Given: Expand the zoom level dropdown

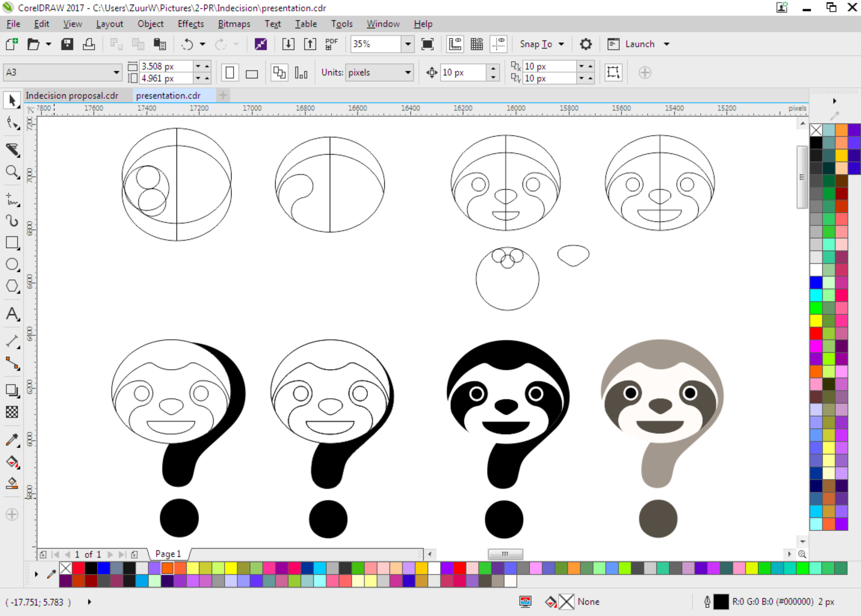Looking at the screenshot, I should pyautogui.click(x=408, y=44).
